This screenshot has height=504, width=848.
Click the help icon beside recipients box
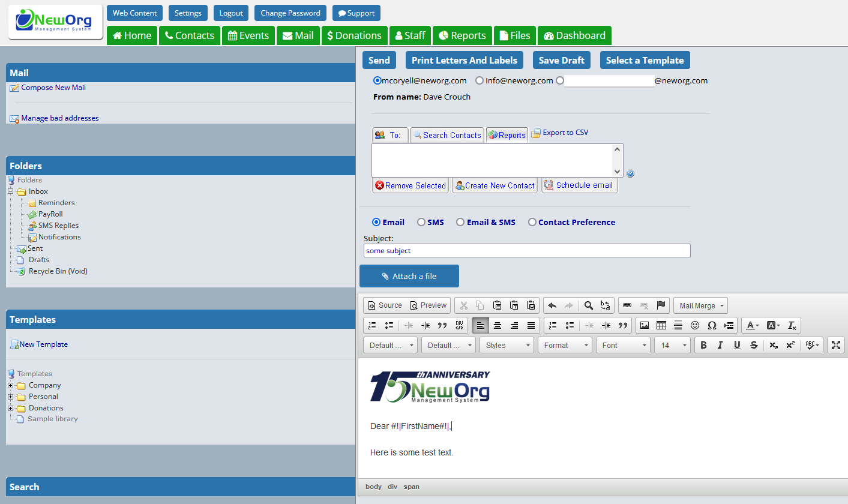(x=630, y=174)
